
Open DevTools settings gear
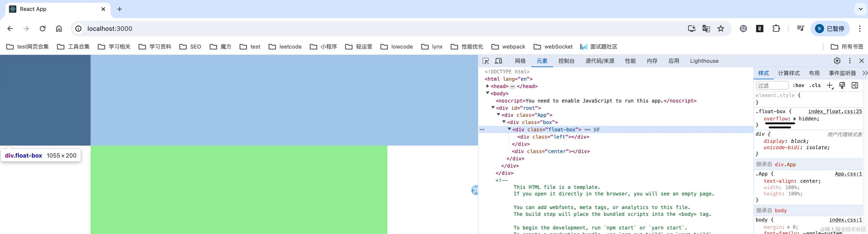[x=837, y=61]
